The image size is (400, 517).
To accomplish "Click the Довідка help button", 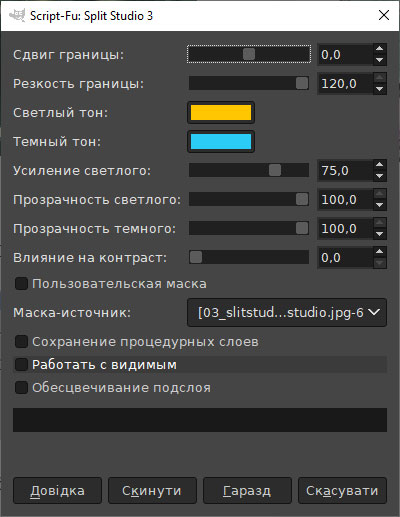I will [57, 491].
